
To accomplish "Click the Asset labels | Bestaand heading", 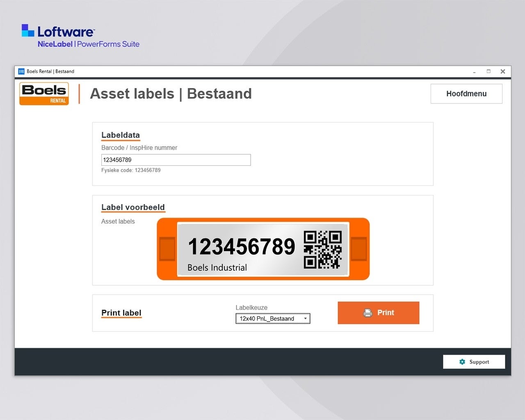I will pos(171,94).
